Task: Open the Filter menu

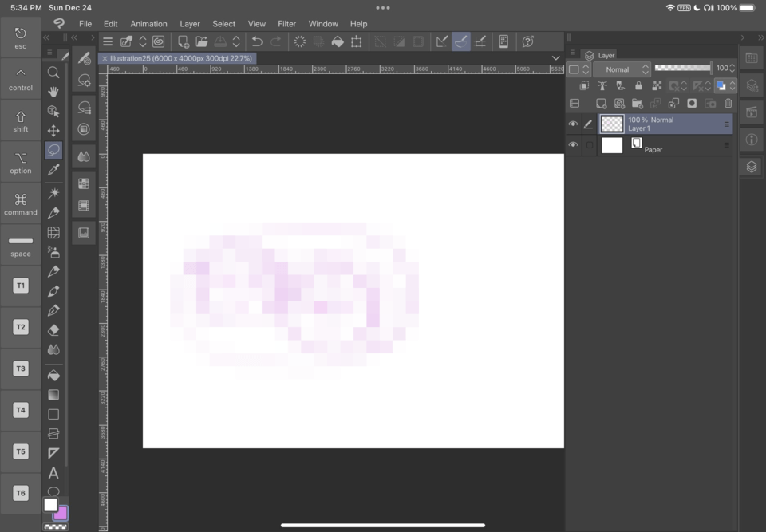Action: [286, 23]
